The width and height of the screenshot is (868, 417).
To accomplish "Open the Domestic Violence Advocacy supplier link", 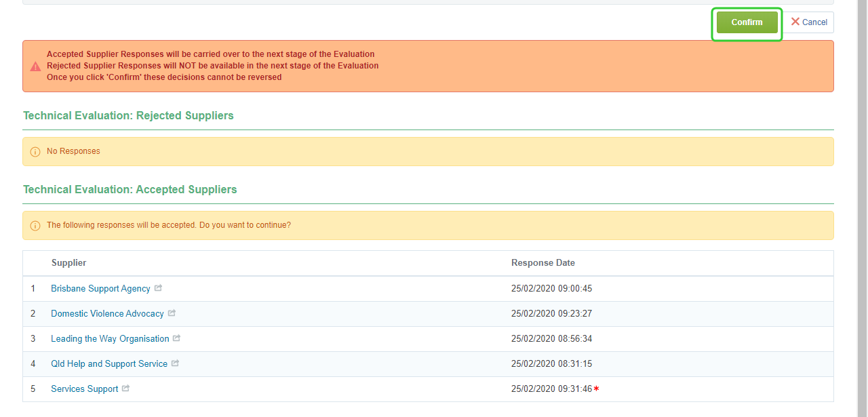I will point(107,314).
